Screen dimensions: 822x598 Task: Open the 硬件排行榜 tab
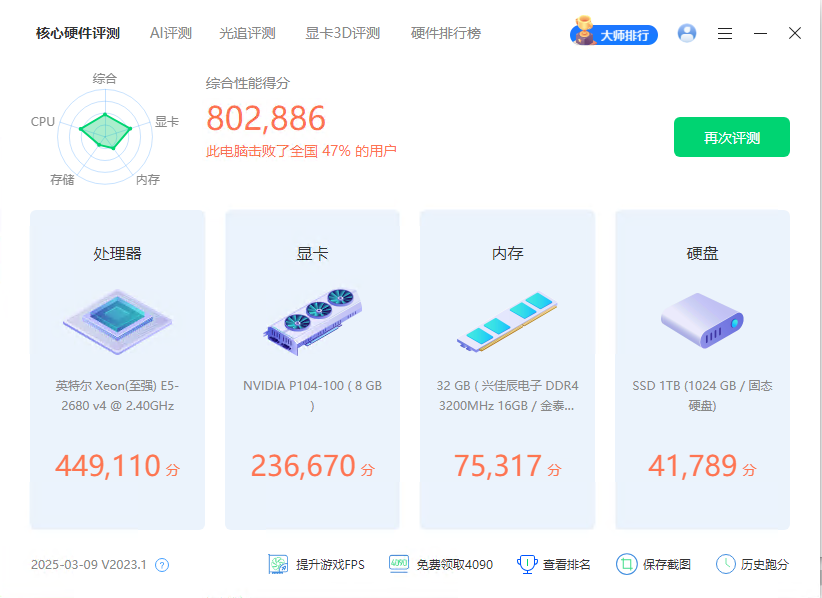click(x=446, y=34)
